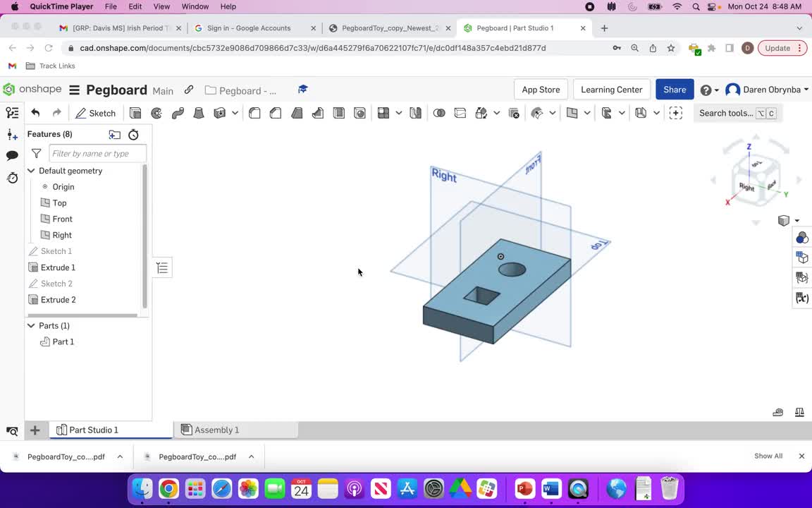Viewport: 812px width, 508px height.
Task: Select the Part Studio 1 tab
Action: coord(111,430)
